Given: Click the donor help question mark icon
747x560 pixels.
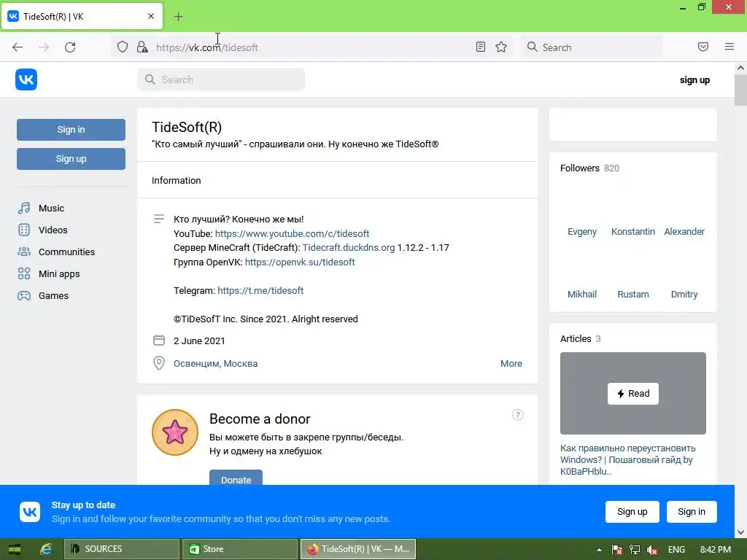Looking at the screenshot, I should 518,415.
